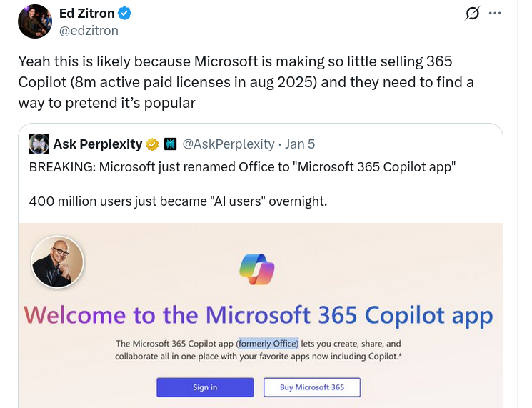
Task: Open the @AskPerplexity handle
Action: tap(229, 144)
